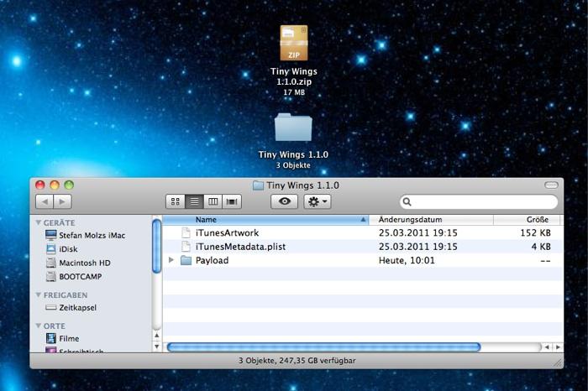Zoom the Finder window with green button
The width and height of the screenshot is (588, 391).
click(69, 185)
